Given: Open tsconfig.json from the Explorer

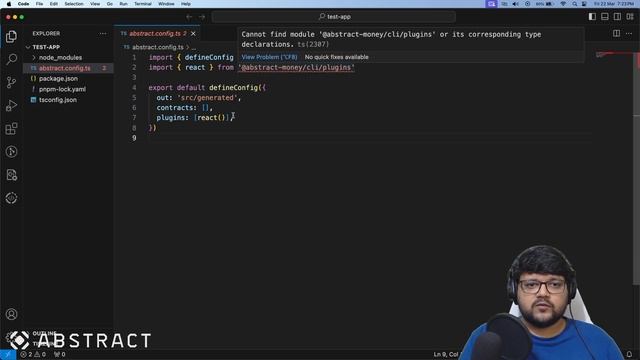Looking at the screenshot, I should (58, 100).
